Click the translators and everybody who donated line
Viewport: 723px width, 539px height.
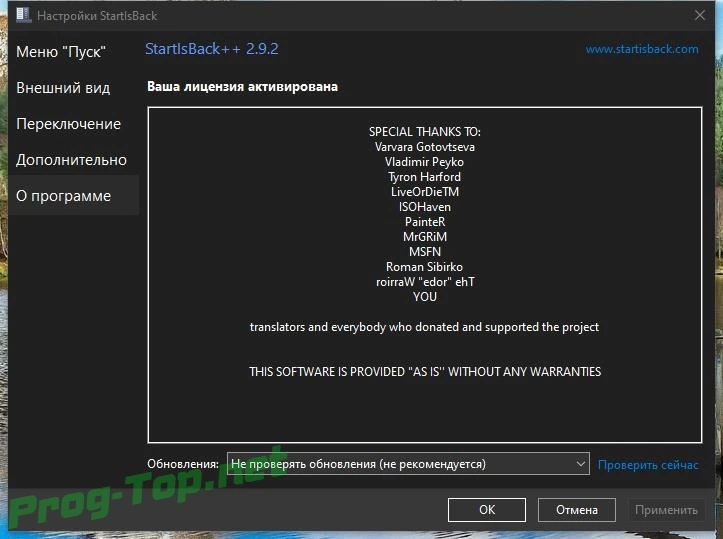[425, 327]
